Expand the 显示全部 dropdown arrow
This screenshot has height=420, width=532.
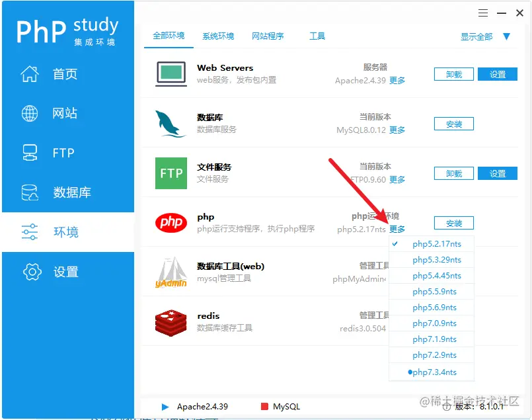point(506,36)
